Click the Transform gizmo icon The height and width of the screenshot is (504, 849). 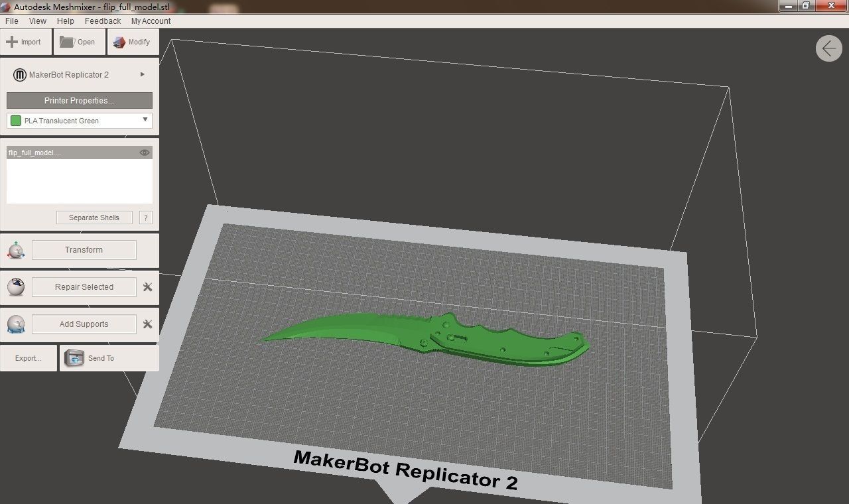pos(15,251)
